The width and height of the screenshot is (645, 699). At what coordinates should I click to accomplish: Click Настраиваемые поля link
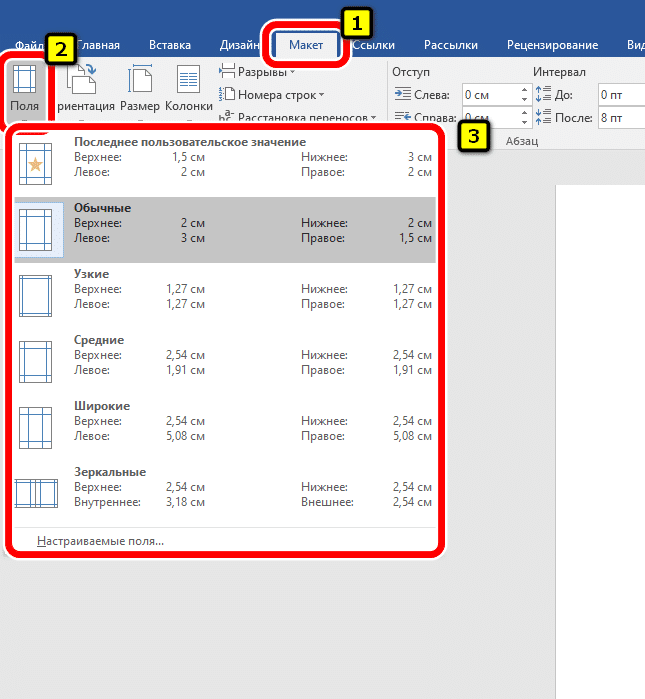click(x=100, y=541)
